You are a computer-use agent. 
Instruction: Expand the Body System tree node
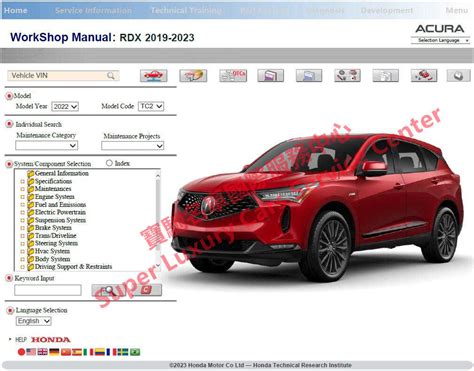(22, 259)
